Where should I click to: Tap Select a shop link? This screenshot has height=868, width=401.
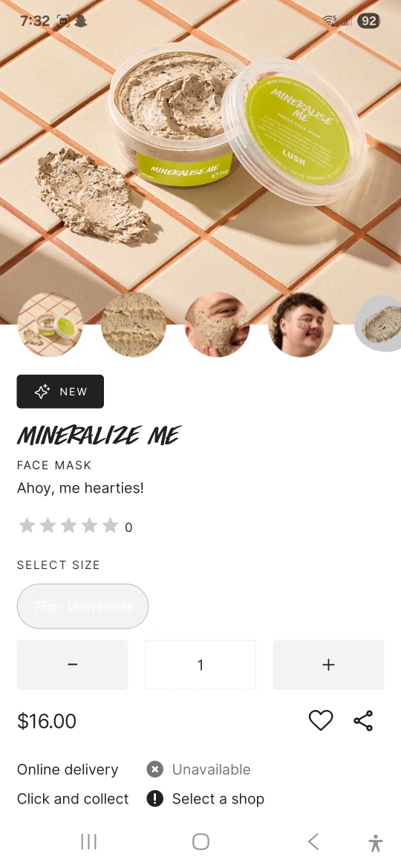click(218, 799)
